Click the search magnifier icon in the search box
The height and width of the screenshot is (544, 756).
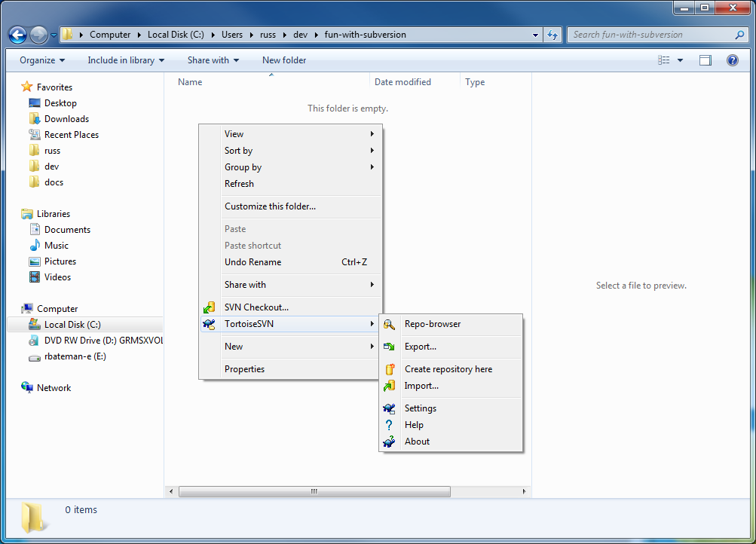coord(739,35)
